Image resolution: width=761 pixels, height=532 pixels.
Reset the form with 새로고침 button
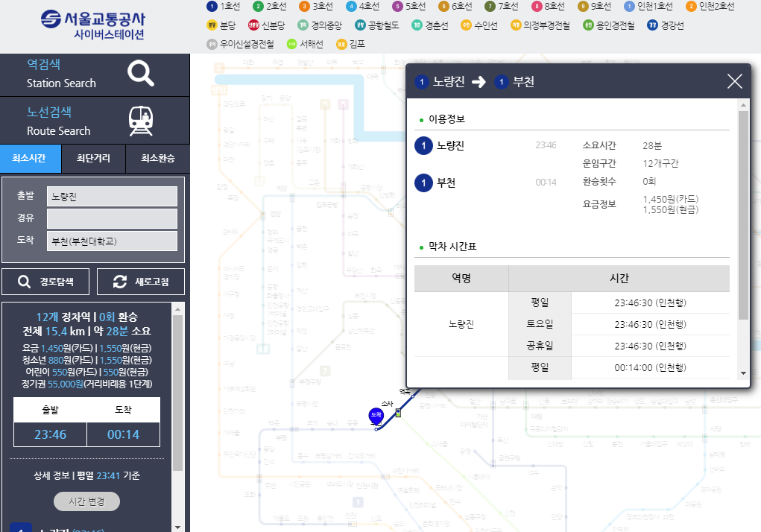[x=141, y=282]
